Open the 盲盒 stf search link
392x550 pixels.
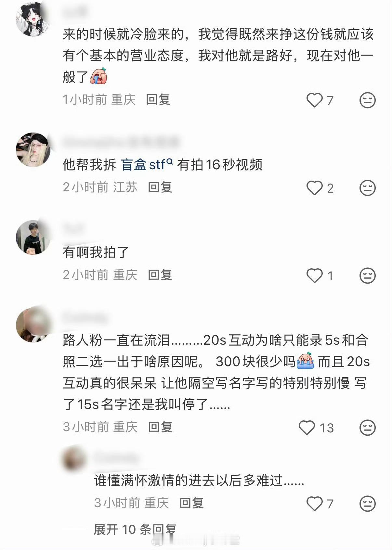point(147,164)
